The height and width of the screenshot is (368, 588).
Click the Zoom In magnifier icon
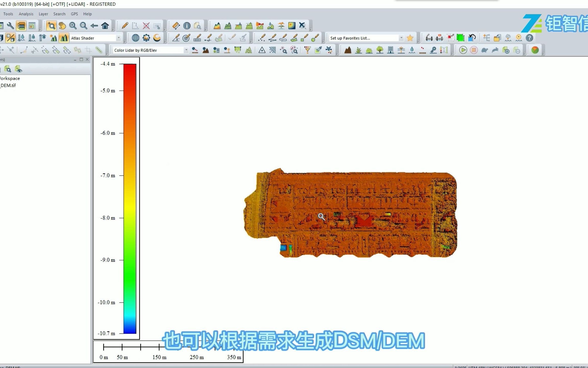73,26
